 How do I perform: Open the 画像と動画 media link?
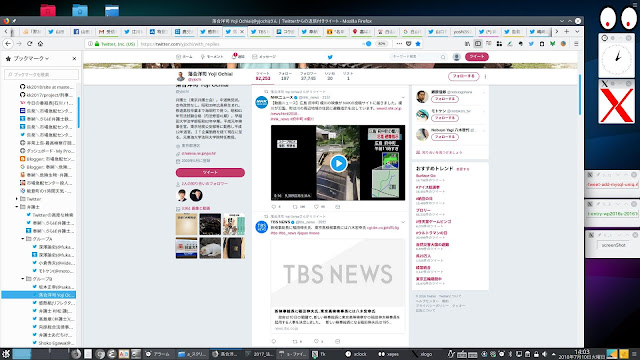click(x=196, y=209)
